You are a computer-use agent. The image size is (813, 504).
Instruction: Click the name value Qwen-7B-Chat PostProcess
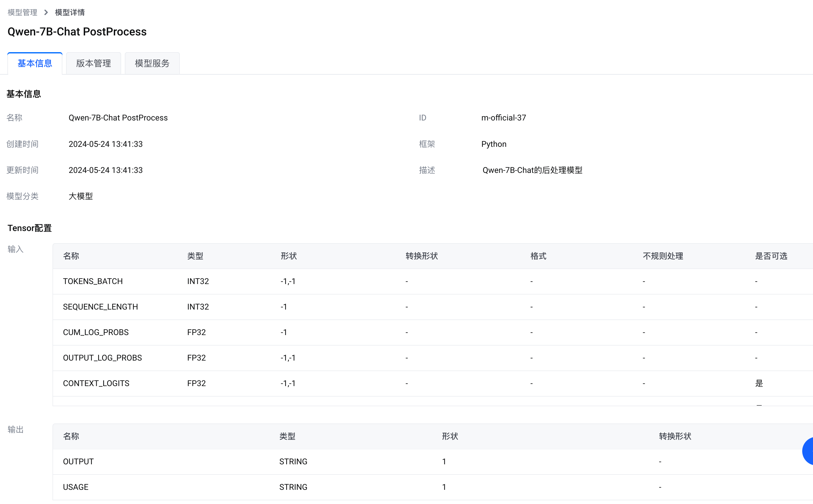[118, 118]
